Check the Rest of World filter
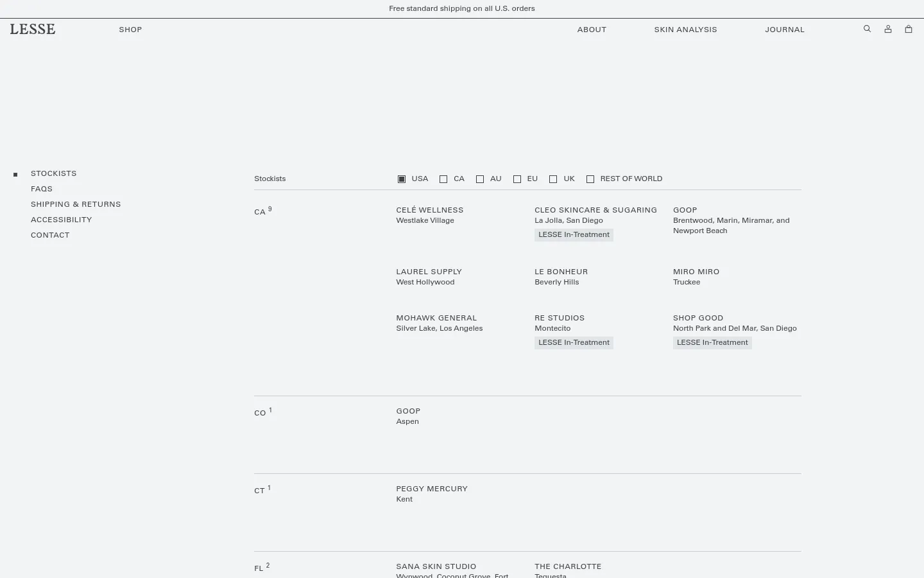Image resolution: width=924 pixels, height=578 pixels. tap(590, 179)
